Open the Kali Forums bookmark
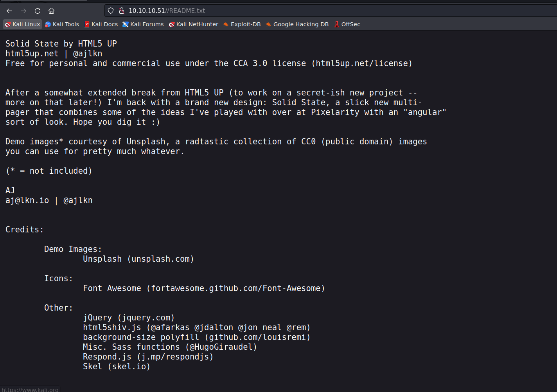This screenshot has height=392, width=557. 143,24
